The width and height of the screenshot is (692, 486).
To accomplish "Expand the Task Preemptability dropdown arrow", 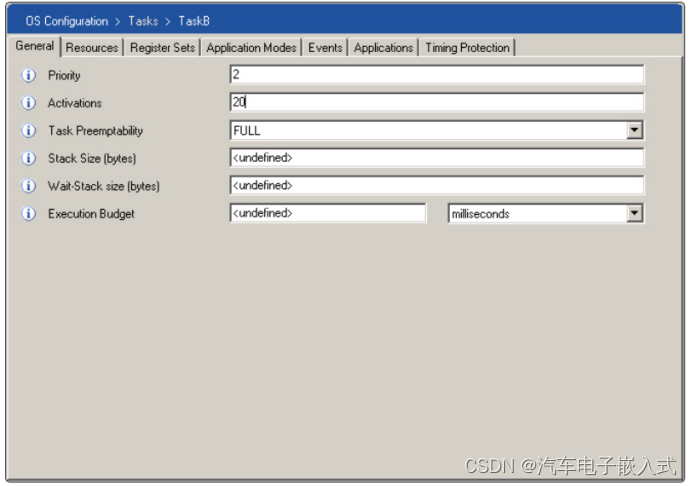I will [634, 130].
